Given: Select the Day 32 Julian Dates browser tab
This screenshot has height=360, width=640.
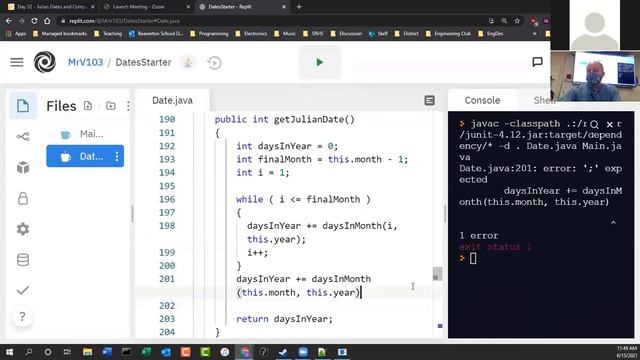Looking at the screenshot, I should [50, 7].
